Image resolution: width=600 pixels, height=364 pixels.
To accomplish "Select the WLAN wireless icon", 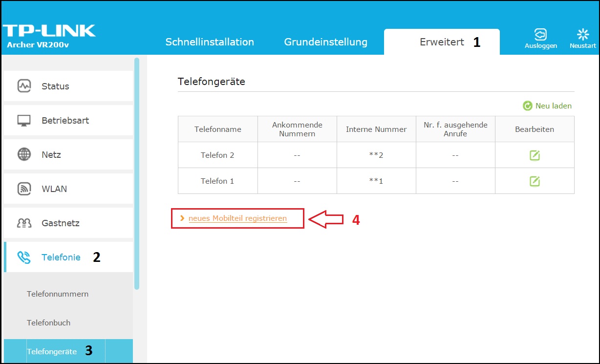I will (x=23, y=189).
